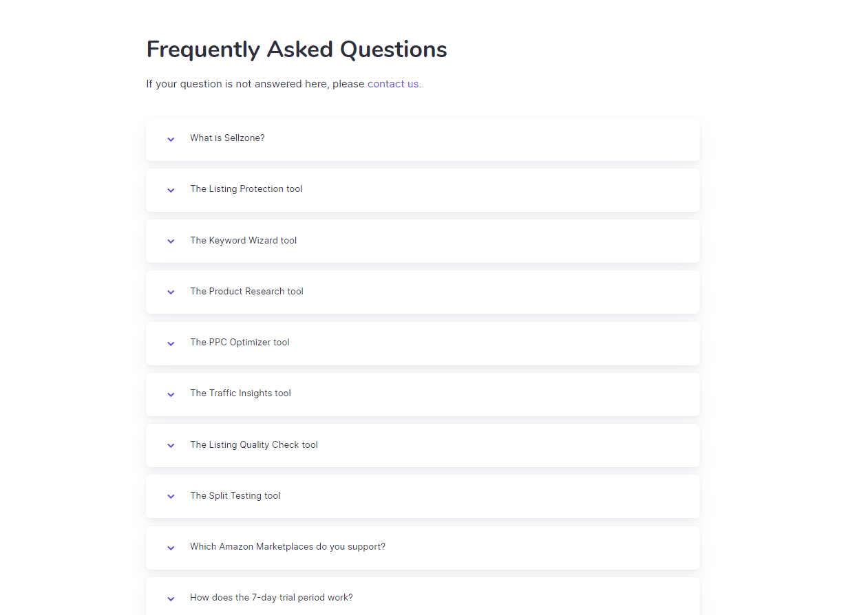
Task: Open 'The Listing Protection tool' FAQ title
Action: coord(246,189)
